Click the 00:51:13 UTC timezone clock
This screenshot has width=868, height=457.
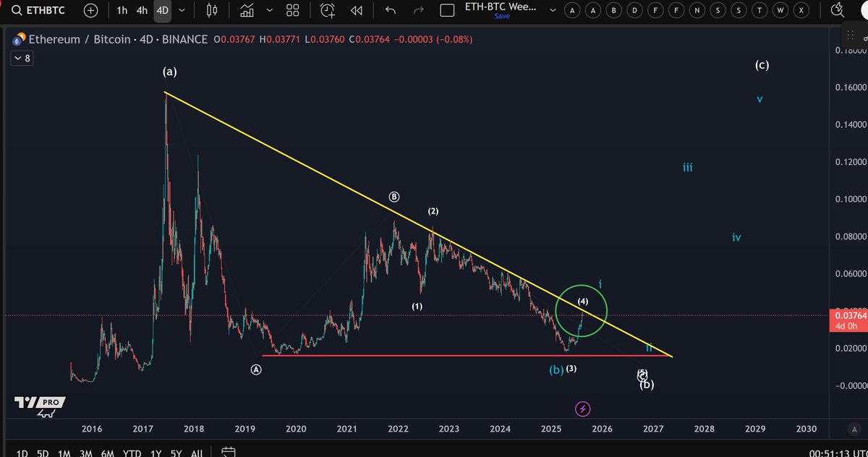838,453
